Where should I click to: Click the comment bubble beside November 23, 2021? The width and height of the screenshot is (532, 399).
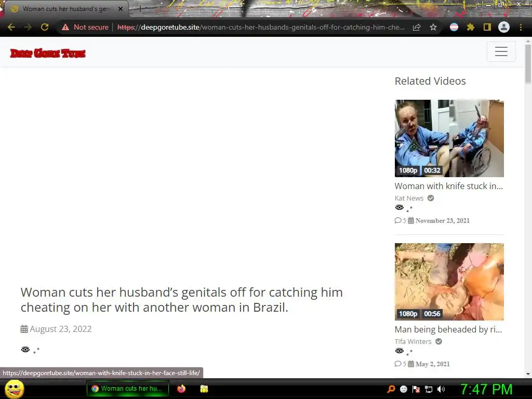click(x=398, y=220)
